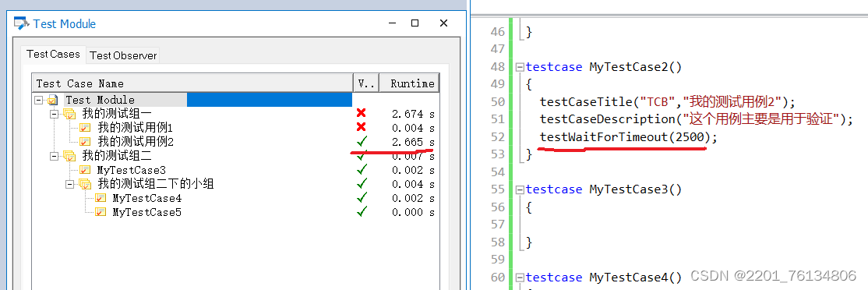Collapse the Test Module root node

click(x=39, y=100)
